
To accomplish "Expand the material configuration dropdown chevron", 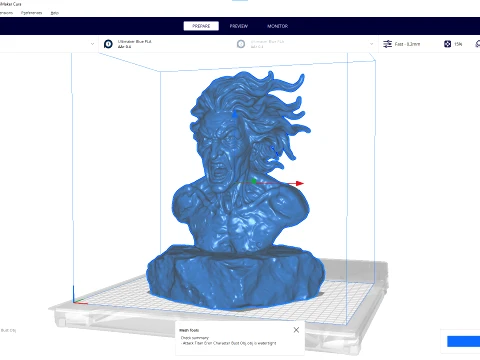I will (371, 44).
